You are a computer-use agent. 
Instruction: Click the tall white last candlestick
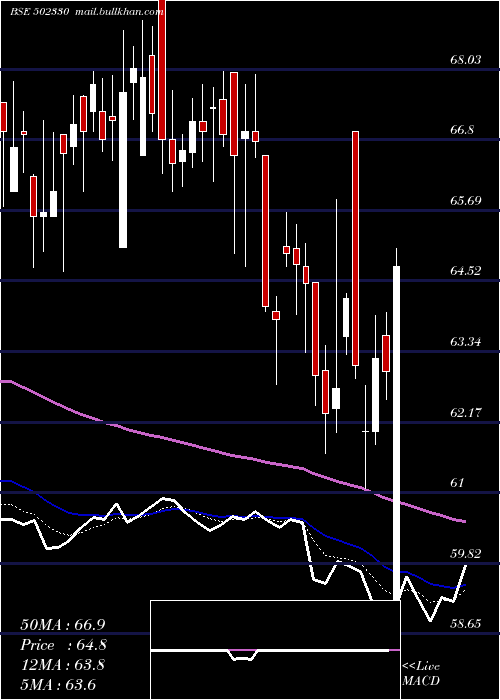[396, 433]
